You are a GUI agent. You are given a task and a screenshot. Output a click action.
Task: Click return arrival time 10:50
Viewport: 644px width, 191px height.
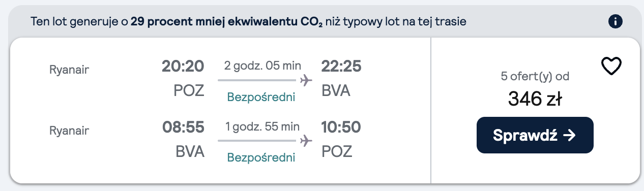342,126
